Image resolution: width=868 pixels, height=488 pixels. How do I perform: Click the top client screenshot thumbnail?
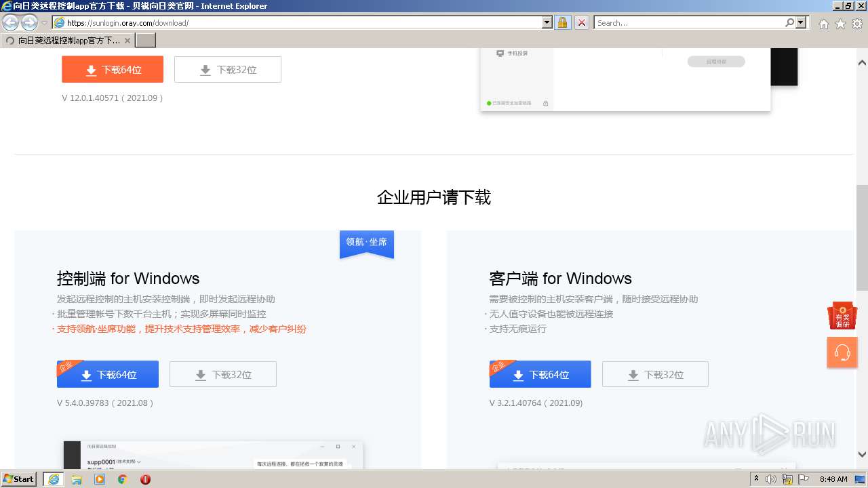(639, 80)
